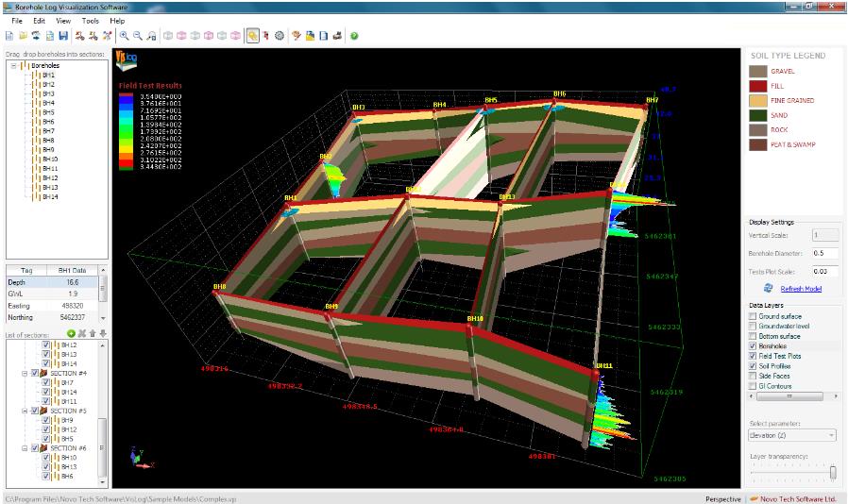Uncheck the SECTION #4 checkbox
The width and height of the screenshot is (848, 504).
coord(37,373)
